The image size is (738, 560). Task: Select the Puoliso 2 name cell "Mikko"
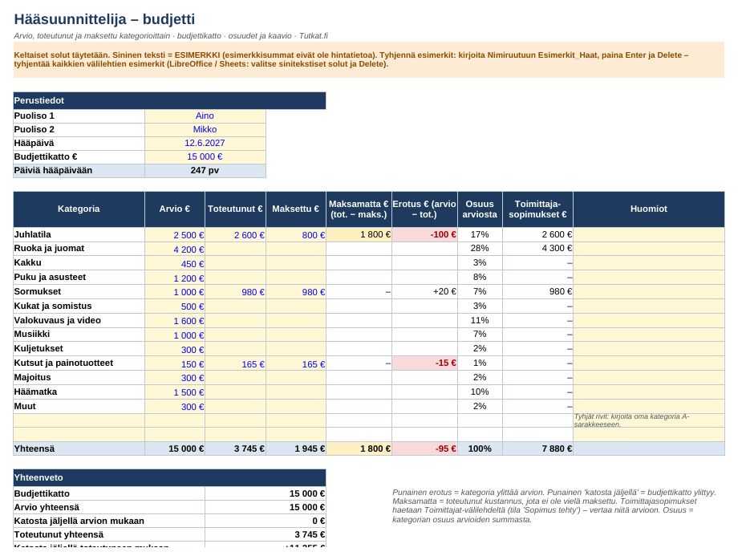[205, 129]
